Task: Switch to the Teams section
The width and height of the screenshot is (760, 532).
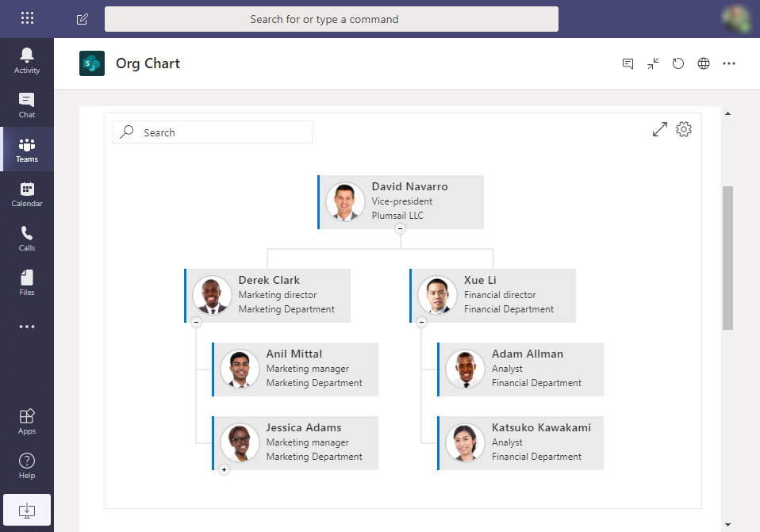Action: click(x=27, y=149)
